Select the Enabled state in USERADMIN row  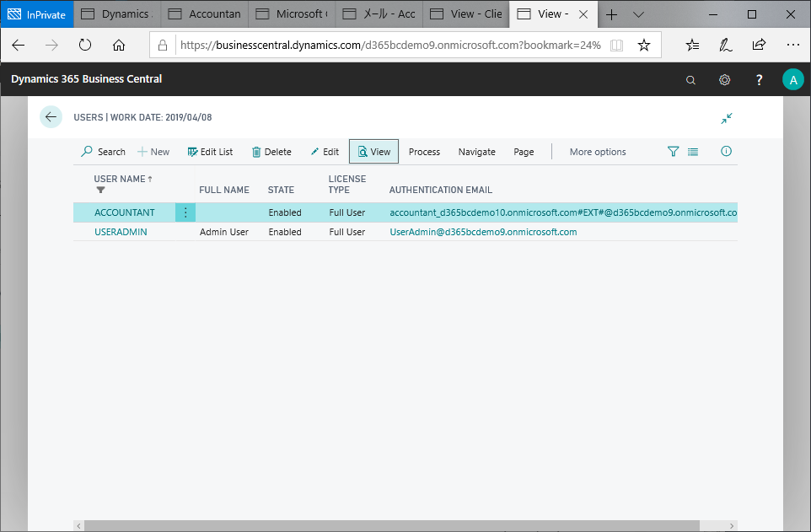coord(285,232)
